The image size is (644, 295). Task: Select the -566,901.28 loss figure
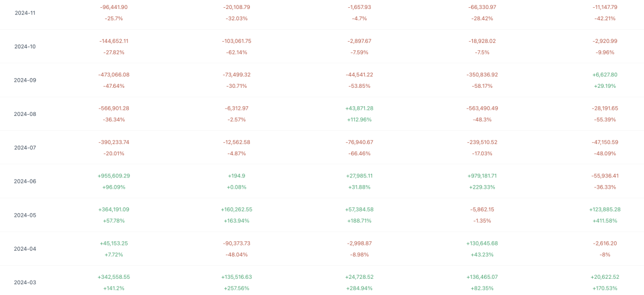click(x=114, y=108)
